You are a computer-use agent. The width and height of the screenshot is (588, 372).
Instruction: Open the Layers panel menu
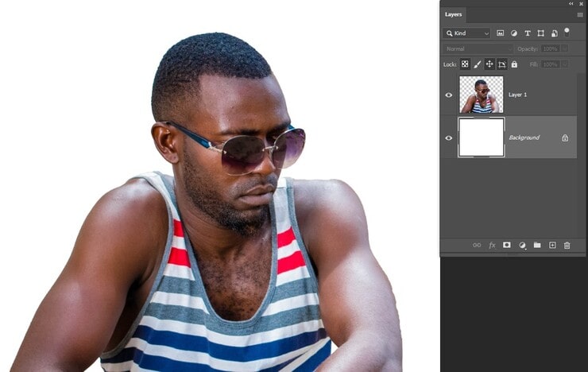tap(580, 14)
